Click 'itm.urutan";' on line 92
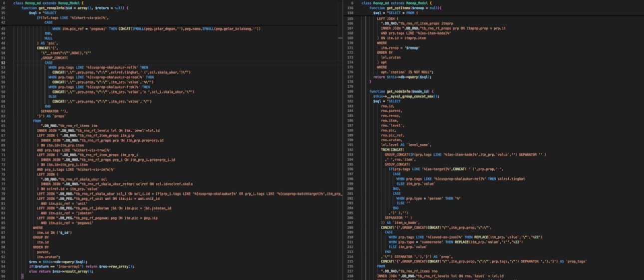 [48, 256]
